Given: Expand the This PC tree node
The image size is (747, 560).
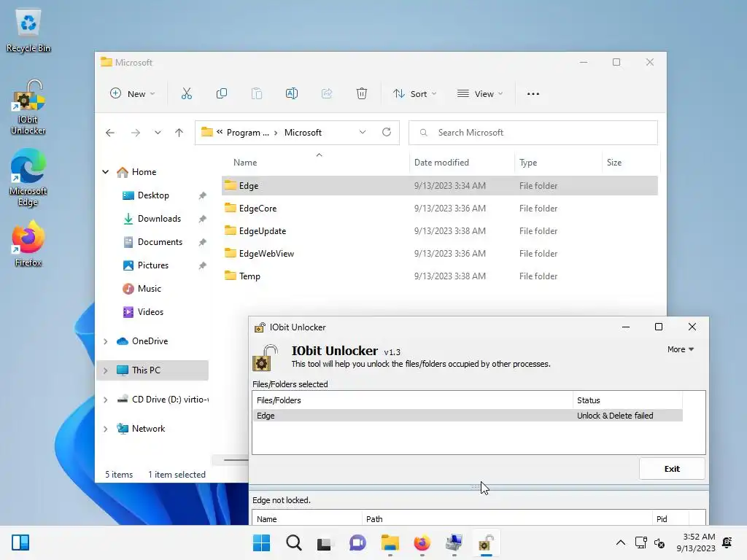Looking at the screenshot, I should [105, 370].
